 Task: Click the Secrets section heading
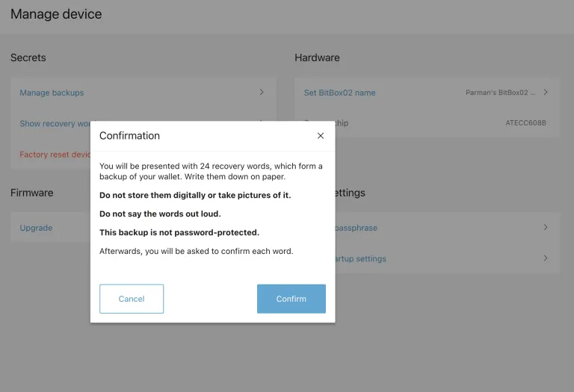[x=28, y=57]
